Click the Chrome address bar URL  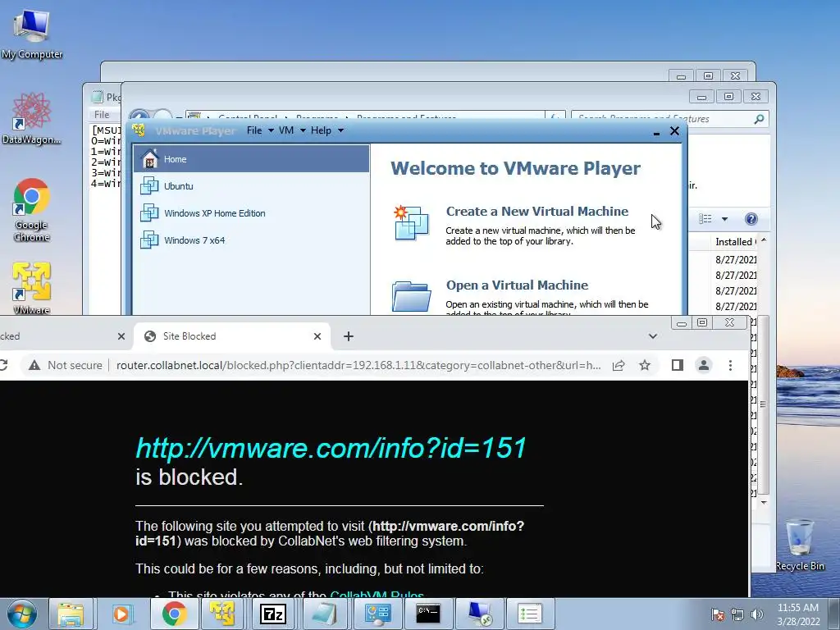click(x=358, y=365)
